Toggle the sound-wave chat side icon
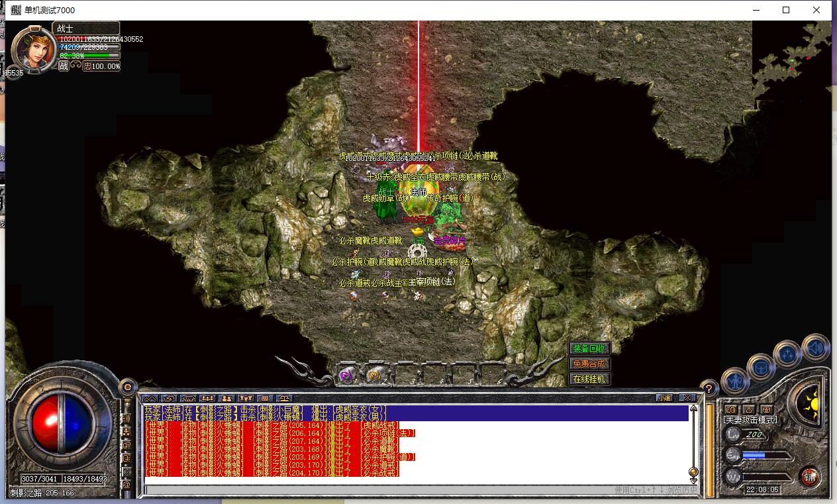This screenshot has width=837, height=504. click(x=126, y=419)
